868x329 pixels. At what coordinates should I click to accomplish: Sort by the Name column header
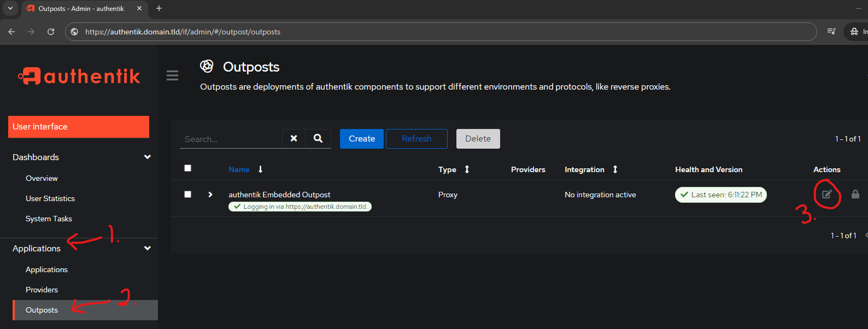click(x=239, y=169)
